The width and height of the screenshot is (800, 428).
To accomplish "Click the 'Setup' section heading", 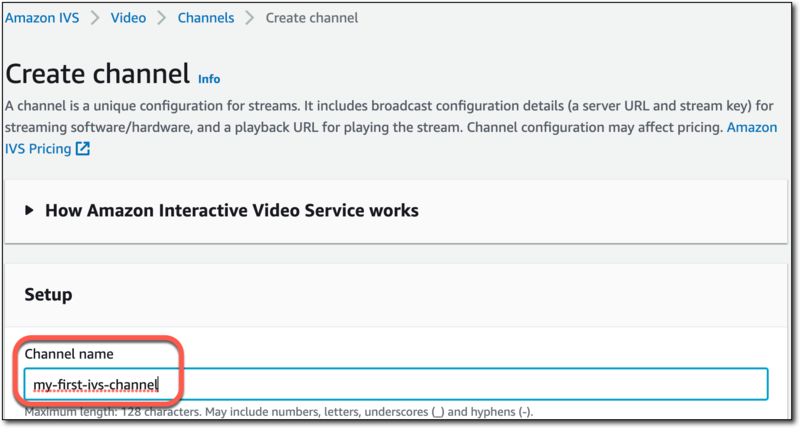I will pyautogui.click(x=48, y=294).
